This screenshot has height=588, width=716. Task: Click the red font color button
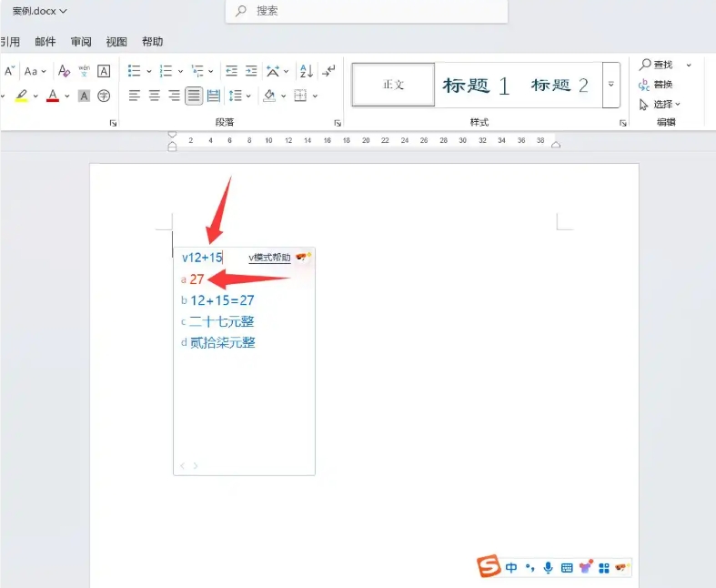pos(52,96)
